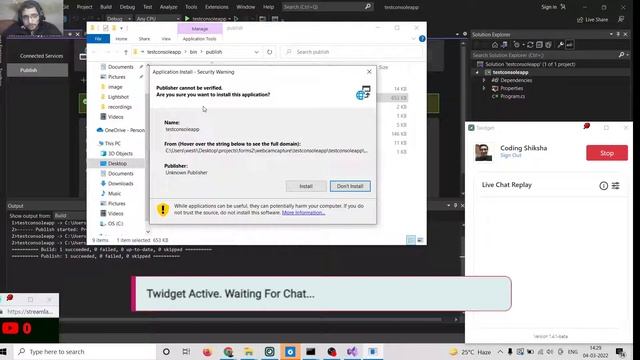Screen dimensions: 640x360
Task: Open the Visual Studio Project menu
Action: pyautogui.click(x=84, y=7)
